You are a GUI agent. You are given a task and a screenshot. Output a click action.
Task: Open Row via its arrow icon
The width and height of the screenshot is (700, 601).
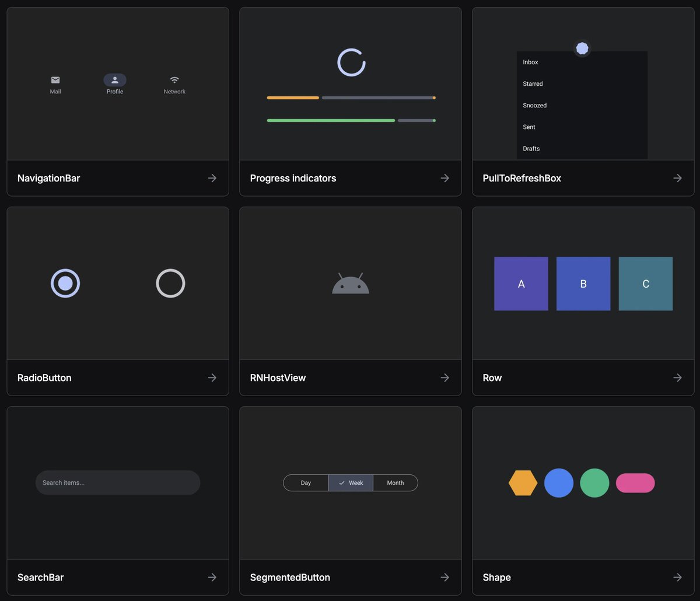pos(678,378)
